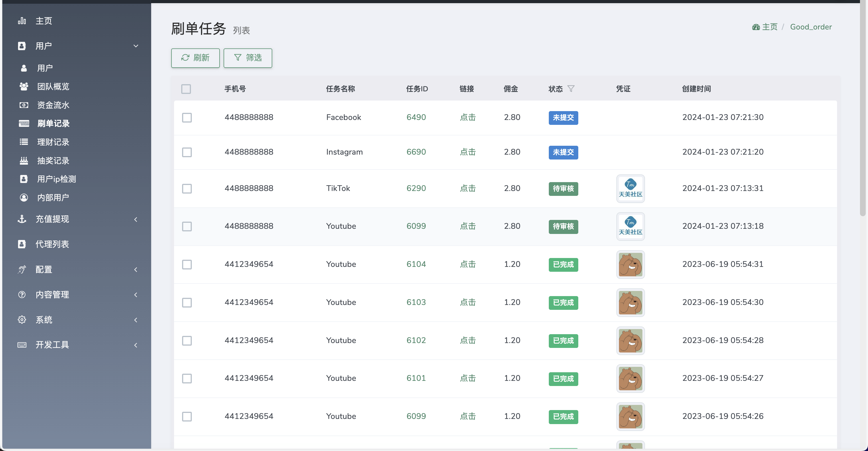Image resolution: width=868 pixels, height=451 pixels.
Task: Click the 充值提现 anchor icon
Action: click(x=22, y=219)
